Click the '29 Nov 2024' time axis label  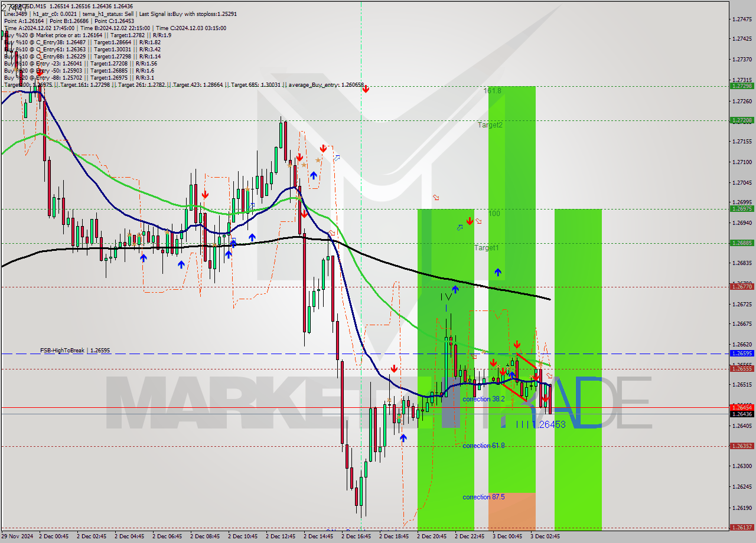[18, 537]
